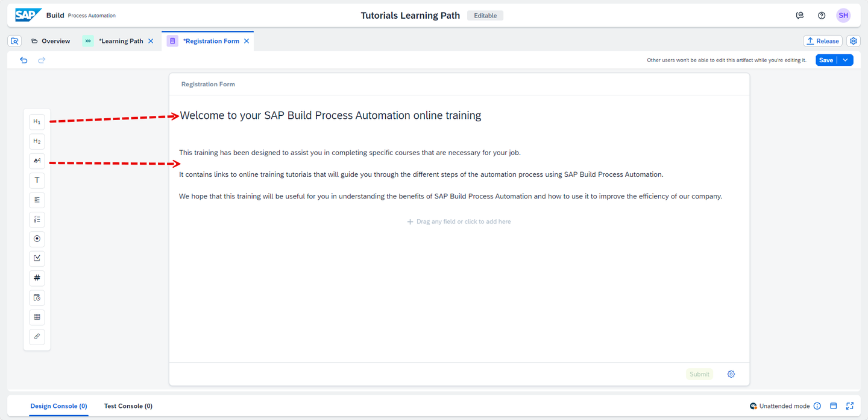Click the Registration Form title header

(208, 84)
